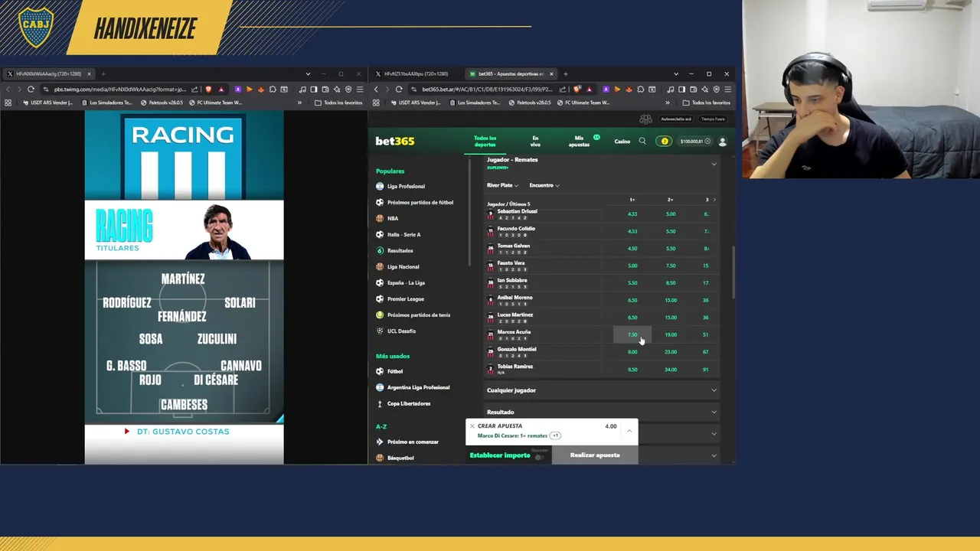Go back in the bet365 browser window

click(376, 90)
